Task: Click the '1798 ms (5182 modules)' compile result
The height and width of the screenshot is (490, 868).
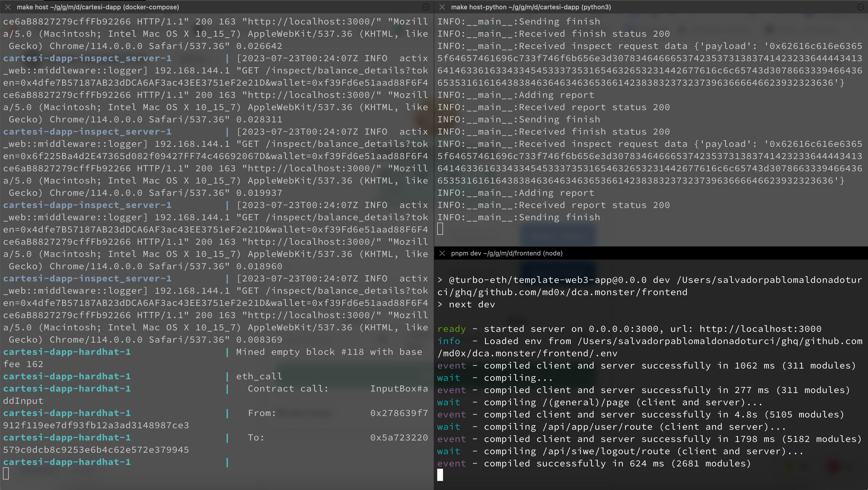Action: (798, 439)
